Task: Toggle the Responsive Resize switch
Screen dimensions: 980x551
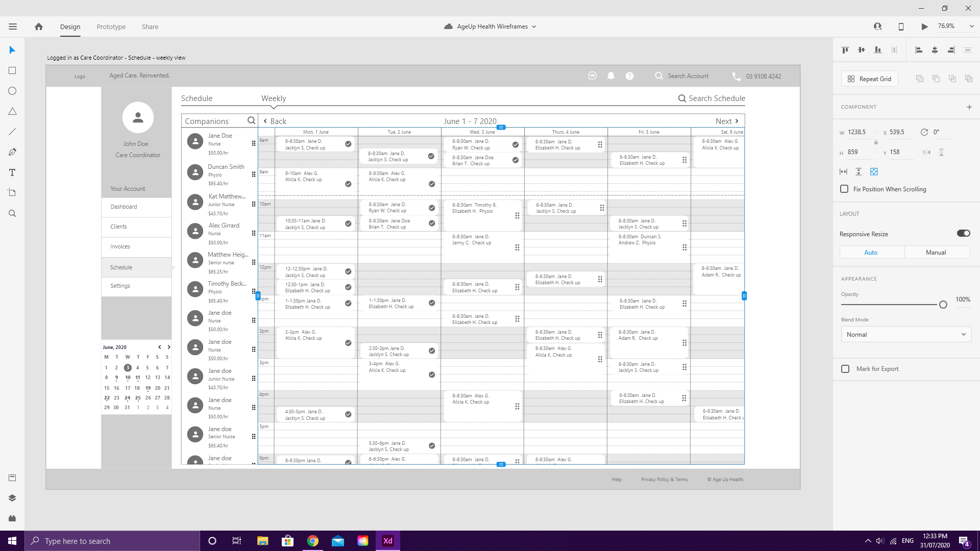Action: point(963,233)
